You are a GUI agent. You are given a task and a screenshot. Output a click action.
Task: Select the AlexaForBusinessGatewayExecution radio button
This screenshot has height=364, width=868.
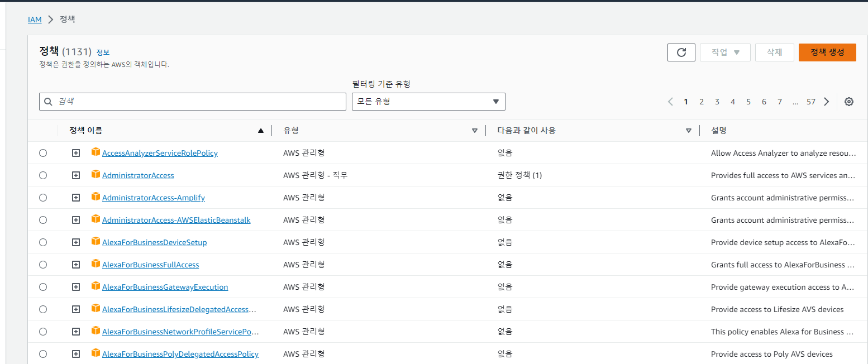point(43,287)
